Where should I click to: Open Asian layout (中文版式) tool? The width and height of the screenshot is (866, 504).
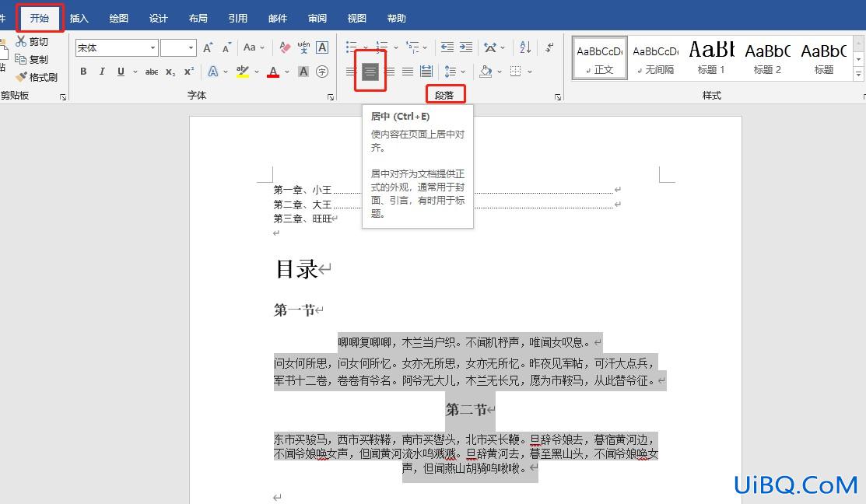point(490,47)
